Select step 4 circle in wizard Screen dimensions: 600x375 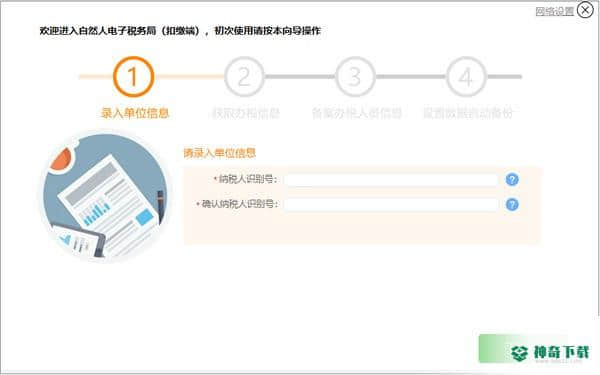466,77
